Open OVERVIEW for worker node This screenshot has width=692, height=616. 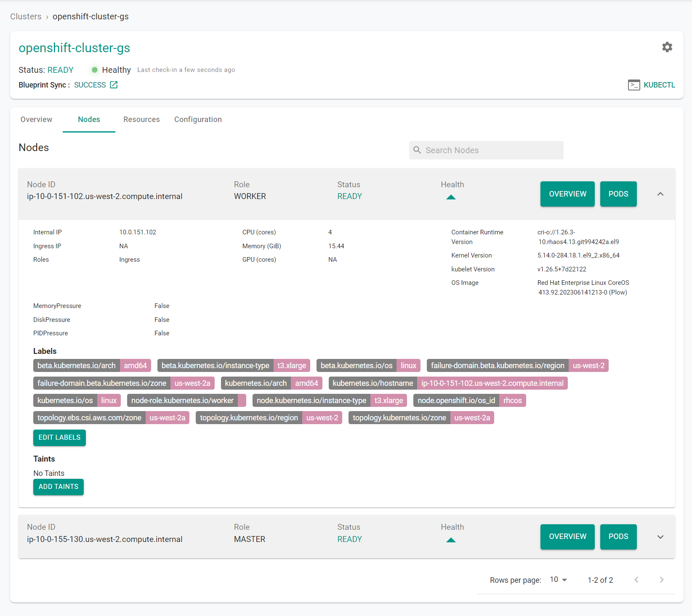(x=567, y=194)
